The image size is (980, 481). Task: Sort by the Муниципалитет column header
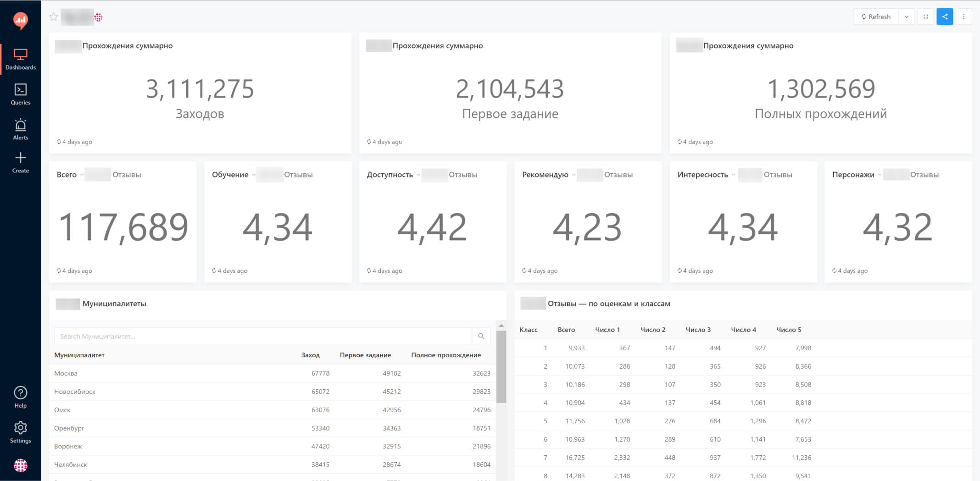pos(79,355)
